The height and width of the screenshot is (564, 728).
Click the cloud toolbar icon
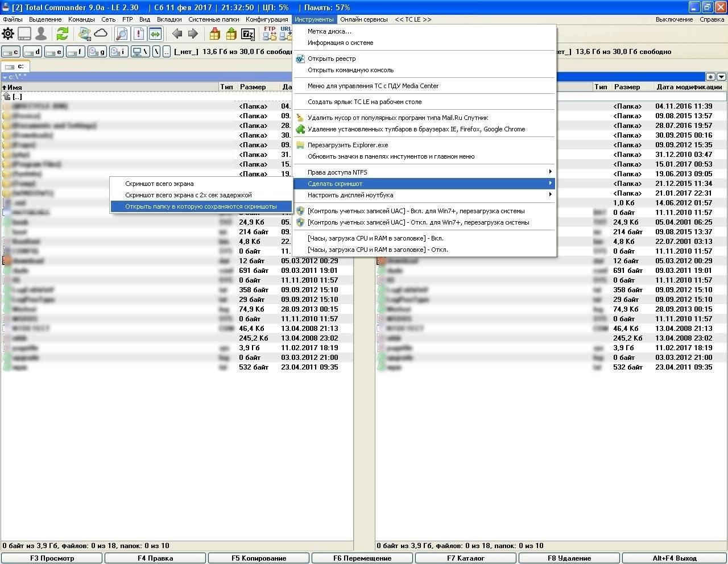(x=101, y=34)
